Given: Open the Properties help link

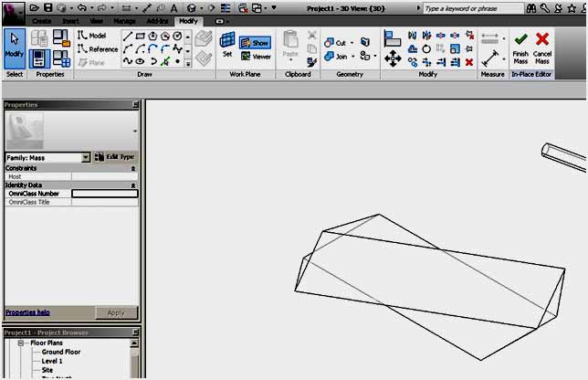Looking at the screenshot, I should tap(27, 312).
